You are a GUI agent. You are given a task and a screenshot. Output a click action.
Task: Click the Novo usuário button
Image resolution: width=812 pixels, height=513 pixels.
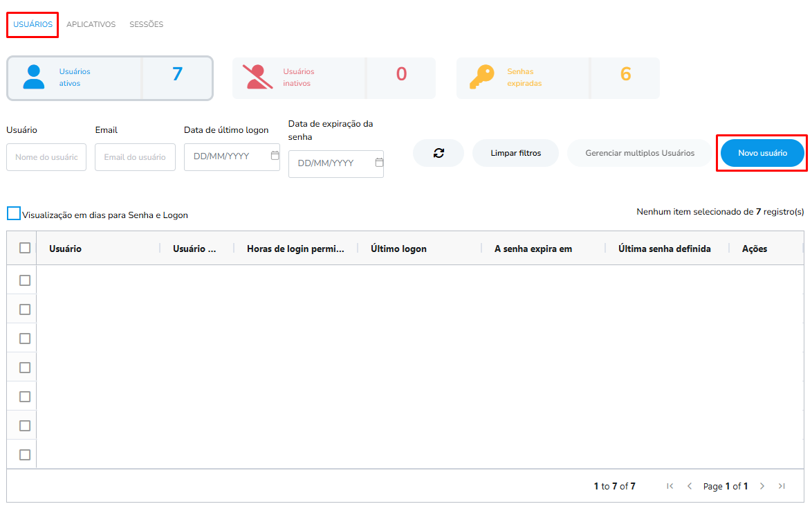[762, 153]
